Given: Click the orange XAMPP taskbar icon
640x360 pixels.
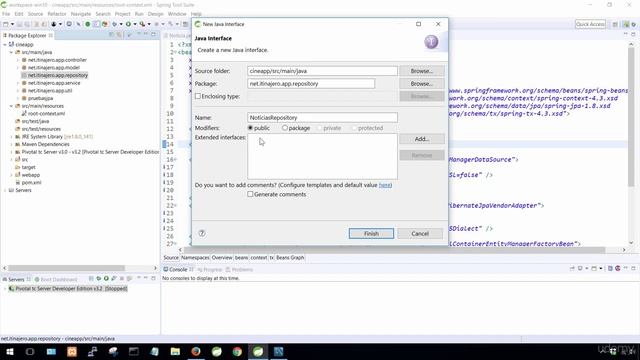Looking at the screenshot, I should click(x=72, y=351).
